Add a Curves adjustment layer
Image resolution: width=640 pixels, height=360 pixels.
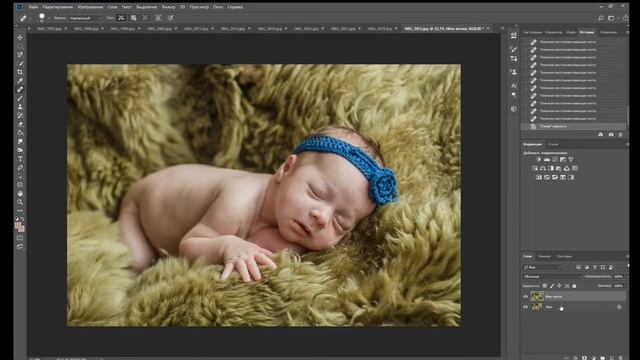555,159
